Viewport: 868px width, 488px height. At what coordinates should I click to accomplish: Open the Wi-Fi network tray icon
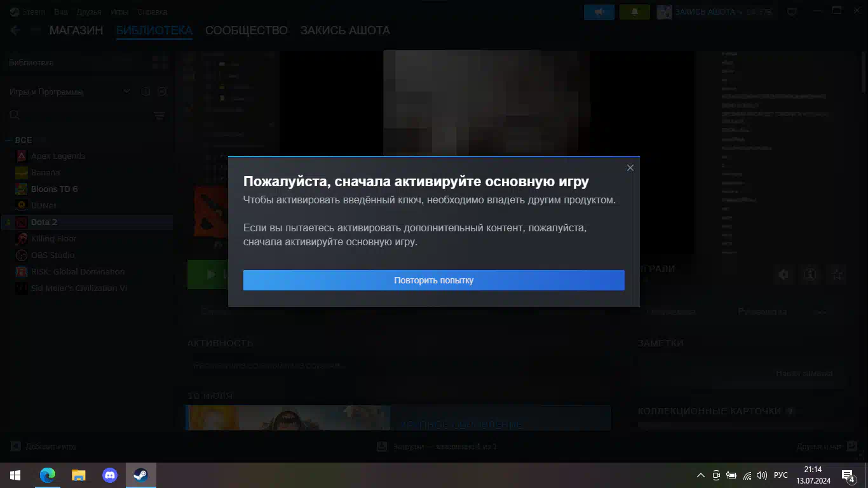coord(747,475)
